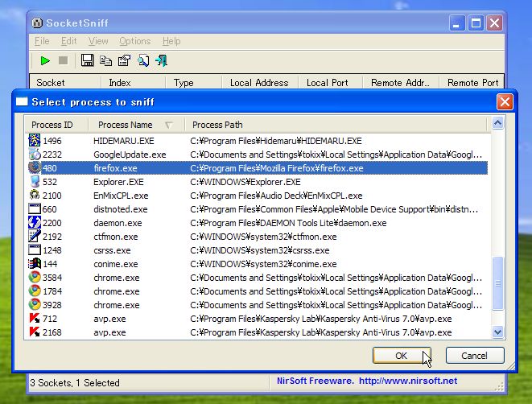Start capture with the green play icon

(45, 60)
